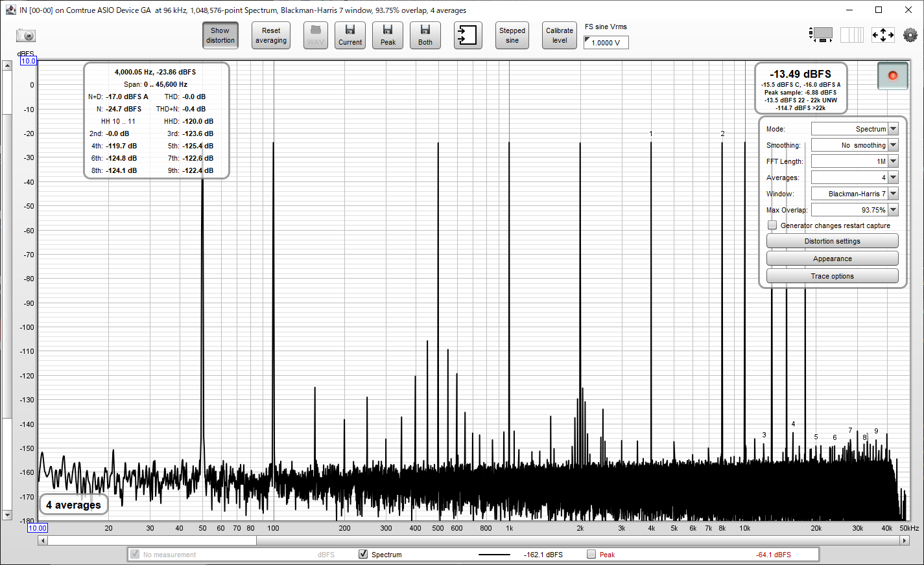This screenshot has height=565, width=924.
Task: Open the Window type dropdown
Action: pyautogui.click(x=855, y=194)
